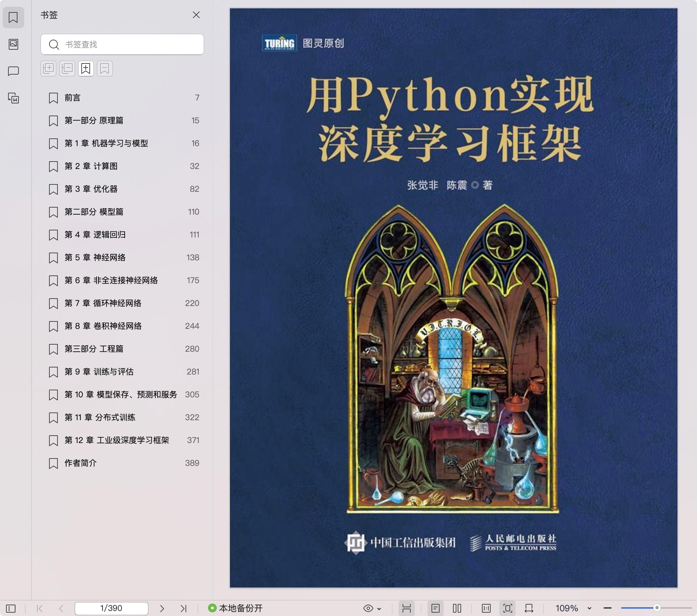The height and width of the screenshot is (616, 697).
Task: Go to 第 6 章 非全连接神经网络
Action: click(x=122, y=280)
